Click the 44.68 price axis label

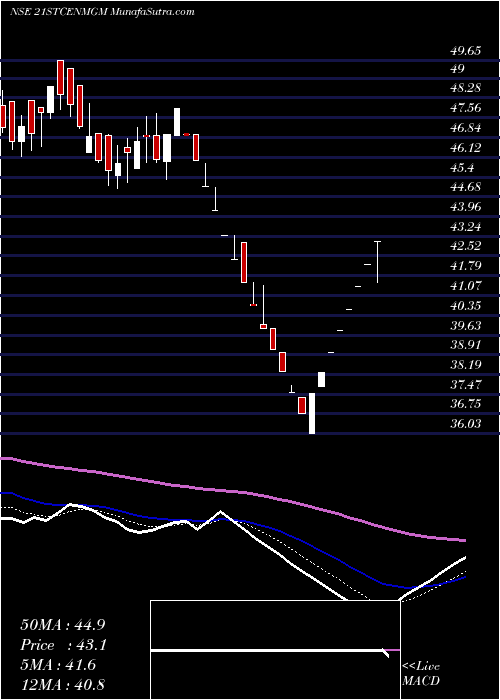tap(465, 187)
